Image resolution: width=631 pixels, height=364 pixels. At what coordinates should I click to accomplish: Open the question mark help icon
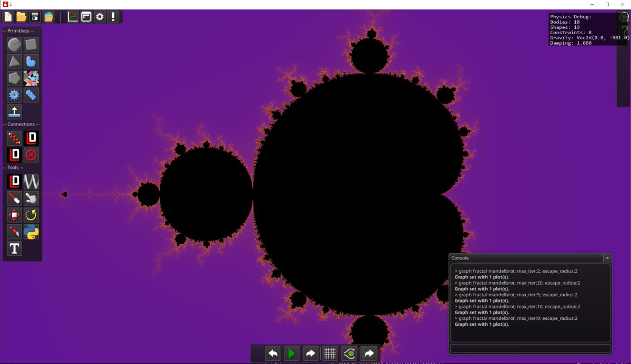(x=624, y=32)
